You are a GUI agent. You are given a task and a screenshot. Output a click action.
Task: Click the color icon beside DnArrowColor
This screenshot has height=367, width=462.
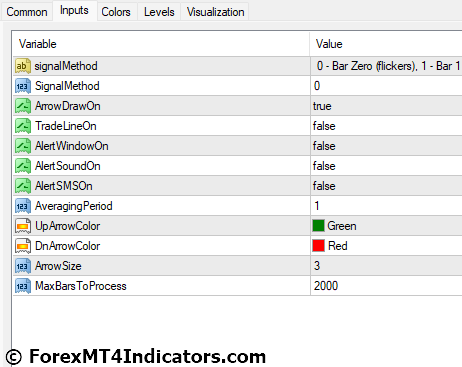tap(23, 246)
